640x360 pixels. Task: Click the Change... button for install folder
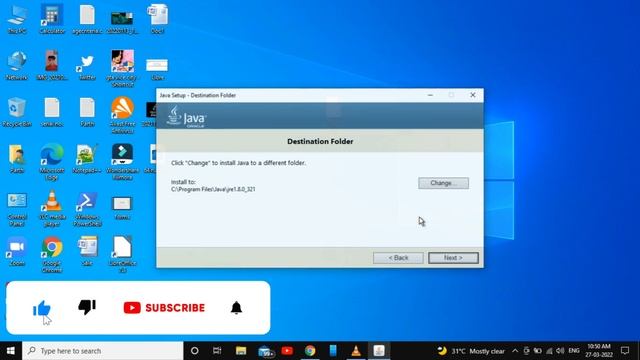(x=443, y=183)
